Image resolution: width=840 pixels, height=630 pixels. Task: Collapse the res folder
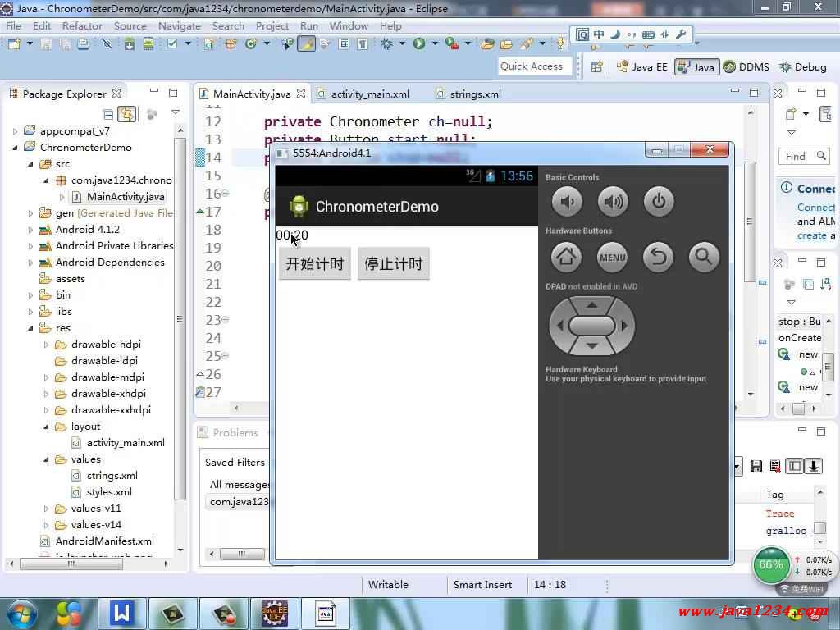[30, 328]
